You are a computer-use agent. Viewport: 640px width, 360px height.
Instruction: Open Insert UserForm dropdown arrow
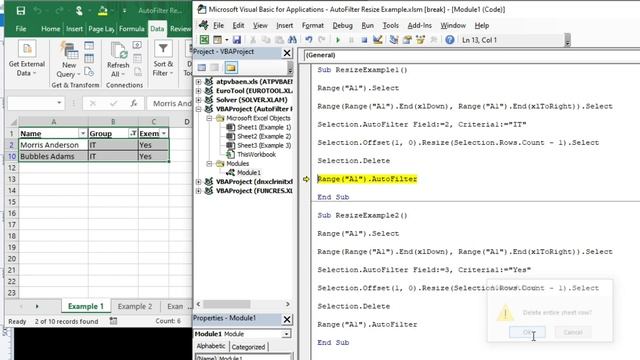(227, 40)
